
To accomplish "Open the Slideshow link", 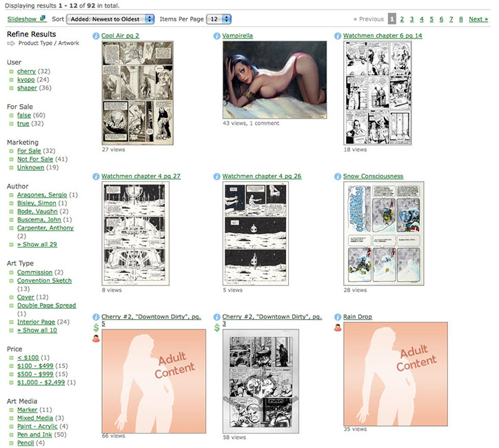I will 22,19.
